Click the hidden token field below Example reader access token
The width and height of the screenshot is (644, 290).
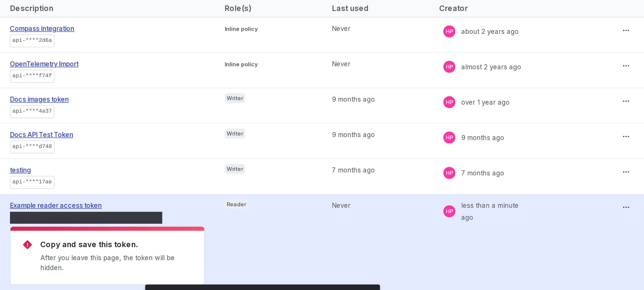pyautogui.click(x=86, y=217)
